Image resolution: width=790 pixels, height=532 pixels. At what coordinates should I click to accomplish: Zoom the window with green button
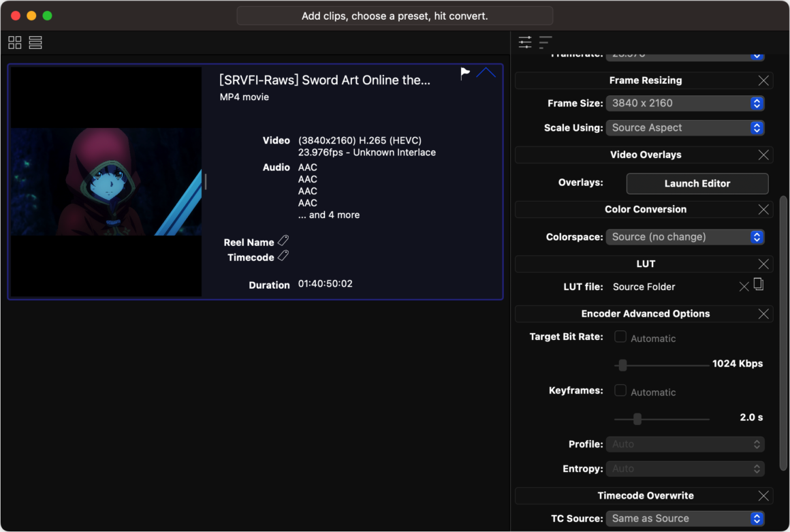click(48, 16)
